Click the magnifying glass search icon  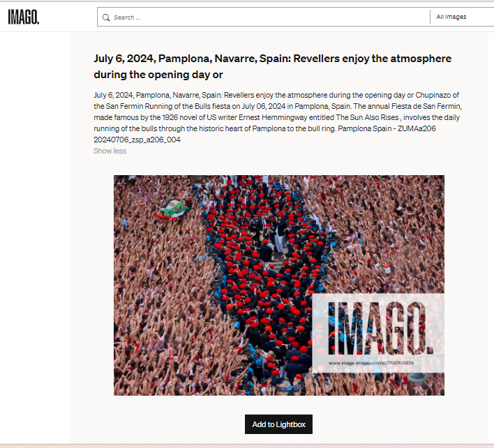tap(106, 17)
